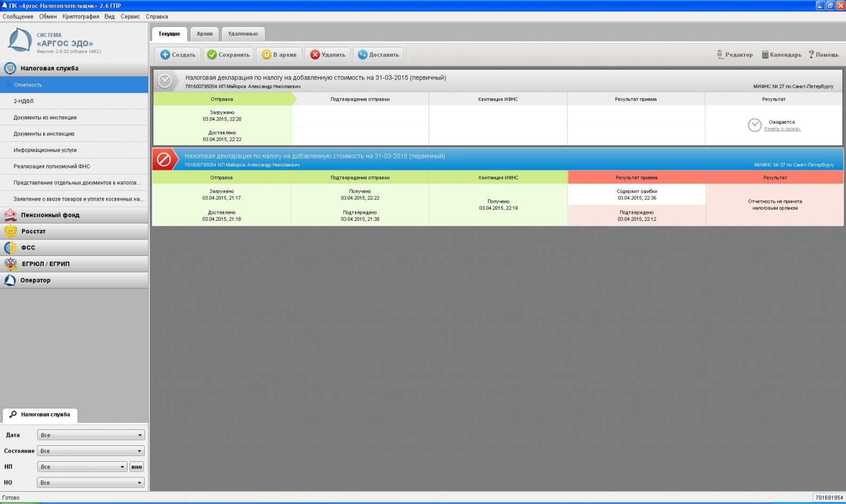
Task: Click the green Сохранить checkmark icon
Action: (x=212, y=54)
